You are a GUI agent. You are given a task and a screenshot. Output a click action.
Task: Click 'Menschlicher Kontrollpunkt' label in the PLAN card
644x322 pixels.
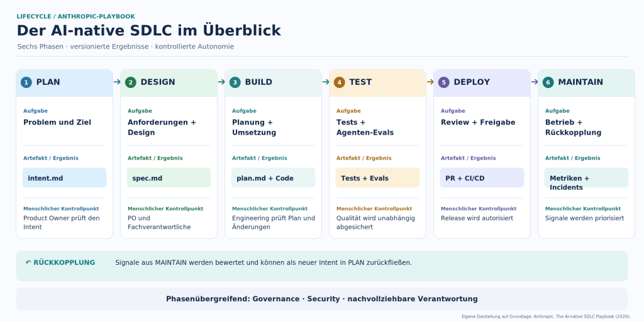tap(61, 209)
